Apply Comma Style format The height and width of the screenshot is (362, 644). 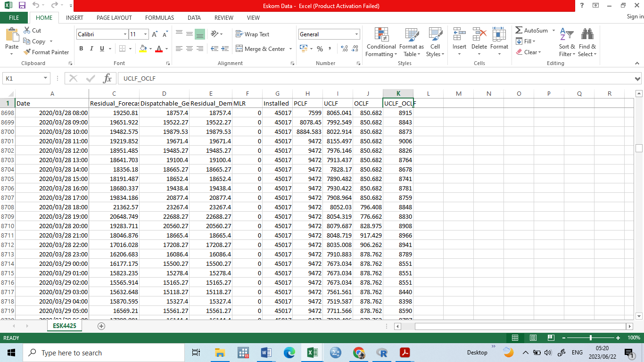tap(330, 49)
